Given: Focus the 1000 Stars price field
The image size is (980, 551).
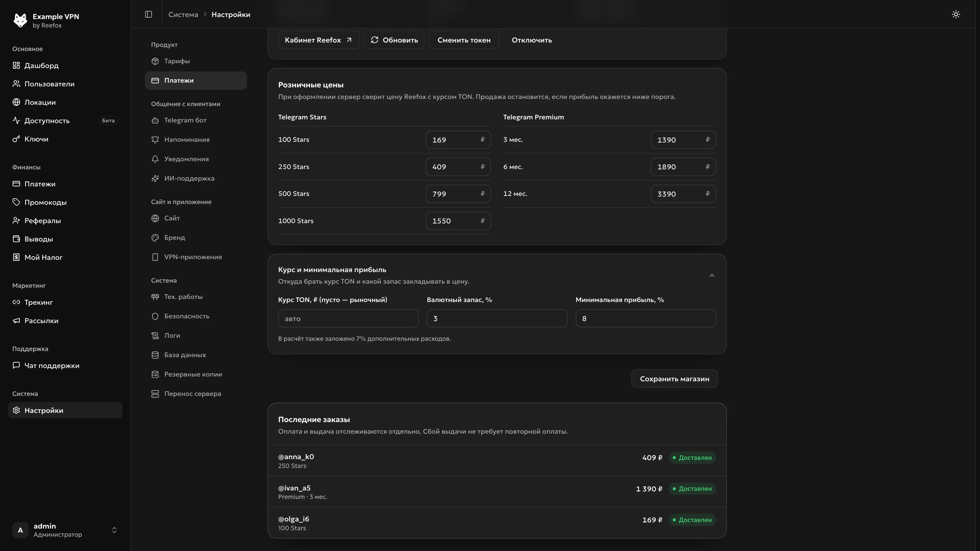Looking at the screenshot, I should pyautogui.click(x=458, y=221).
